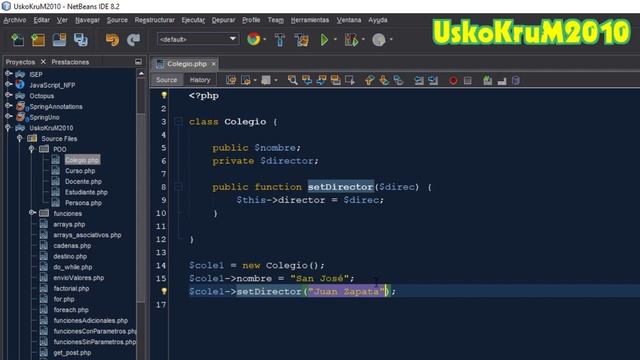Expand the SpringAnnotations project node
This screenshot has width=640, height=360.
(8, 106)
